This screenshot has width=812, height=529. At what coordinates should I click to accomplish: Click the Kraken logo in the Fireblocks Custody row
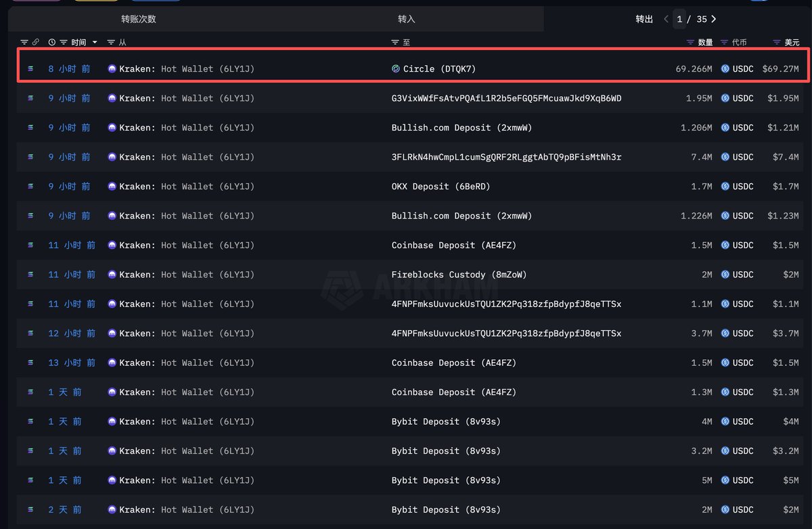[112, 275]
